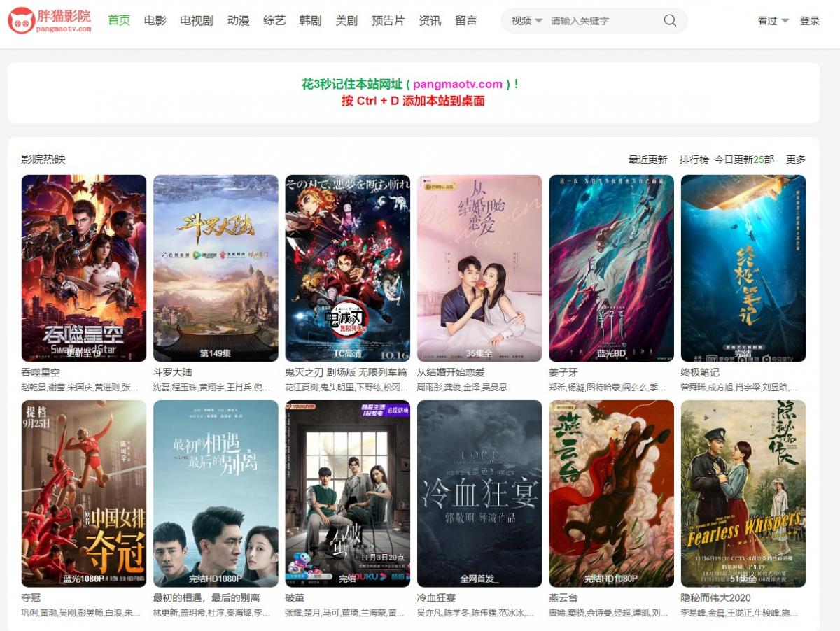Select 动漫 in the navigation bar
This screenshot has width=840, height=631.
tap(239, 21)
